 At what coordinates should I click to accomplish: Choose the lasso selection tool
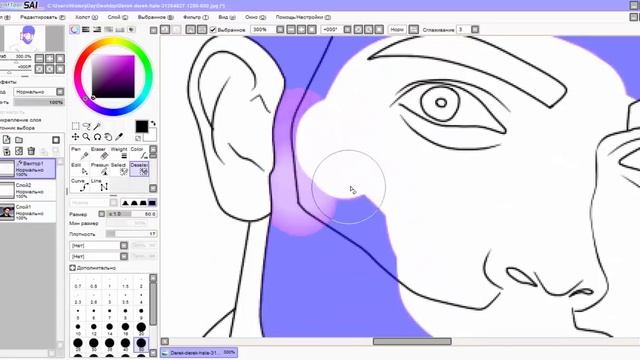[x=87, y=126]
